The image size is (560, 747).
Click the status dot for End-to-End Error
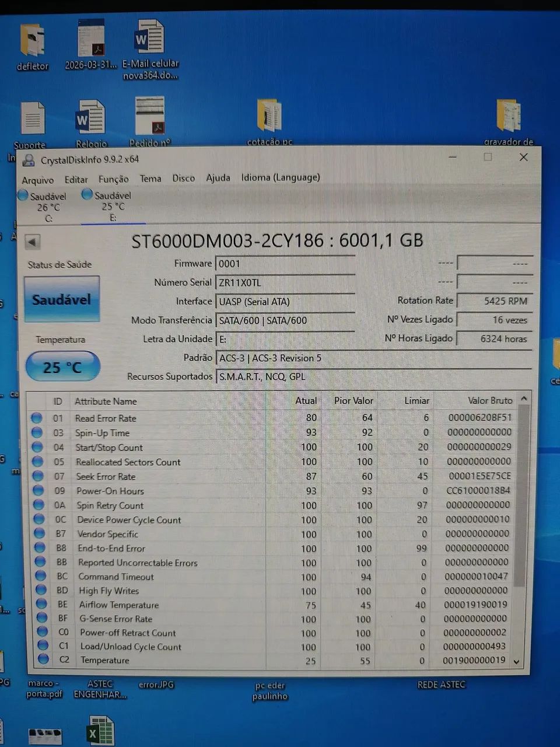tap(40, 547)
